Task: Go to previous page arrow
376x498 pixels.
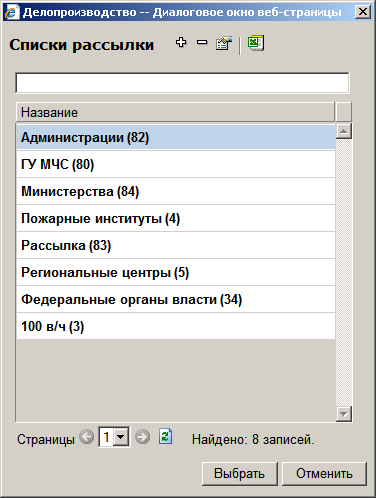Action: pos(87,437)
